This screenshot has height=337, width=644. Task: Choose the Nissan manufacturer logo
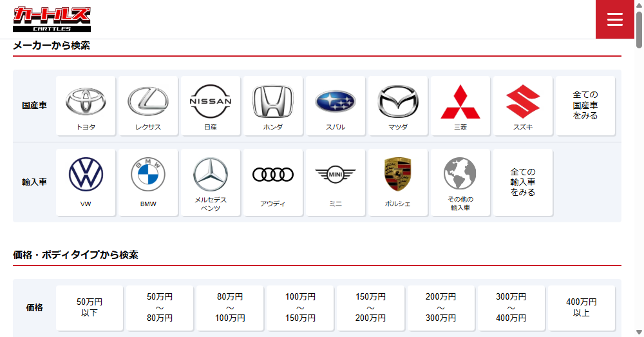coord(211,101)
